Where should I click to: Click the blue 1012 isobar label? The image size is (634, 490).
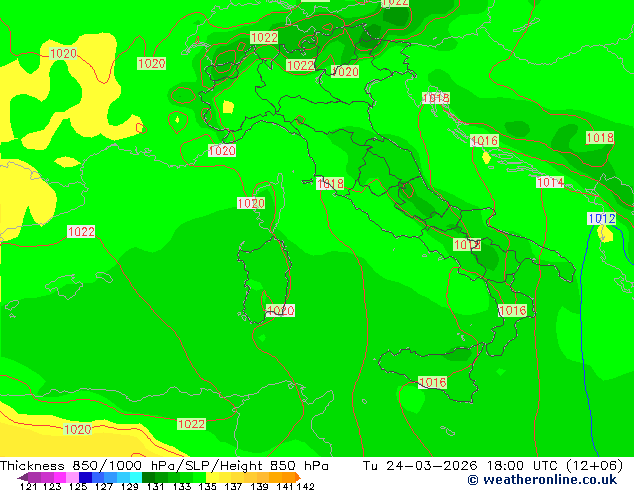click(601, 219)
